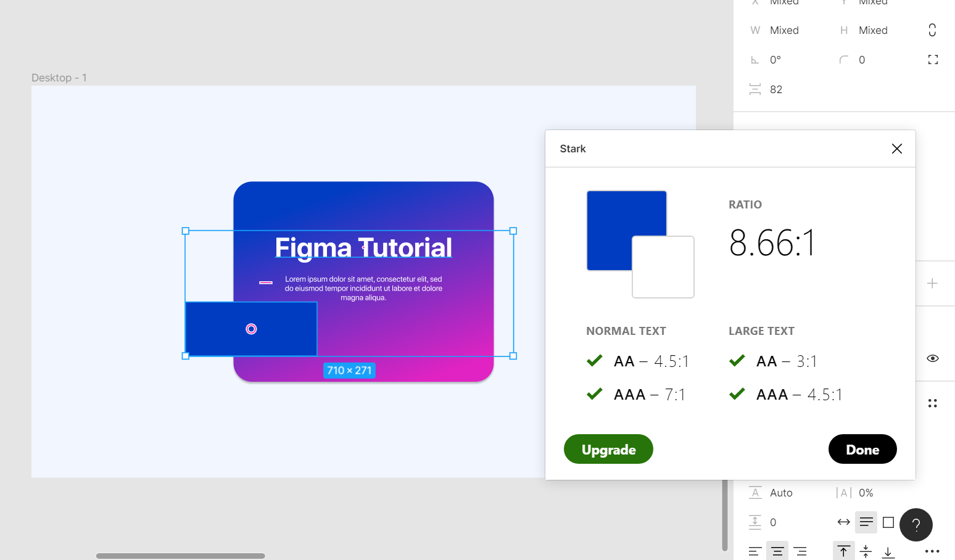Screen dimensions: 955x560
Task: Click the horizontal canvas scrollbar
Action: [180, 556]
